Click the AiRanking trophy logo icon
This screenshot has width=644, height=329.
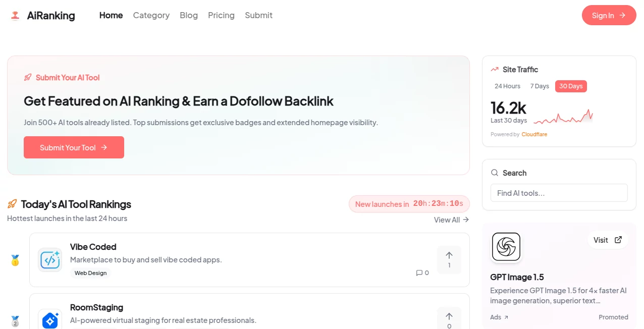click(x=14, y=15)
